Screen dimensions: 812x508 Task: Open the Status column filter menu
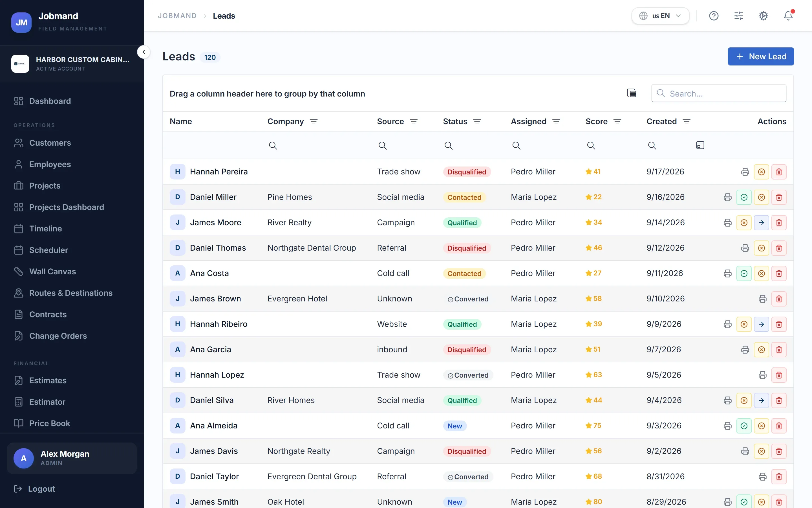click(x=477, y=122)
